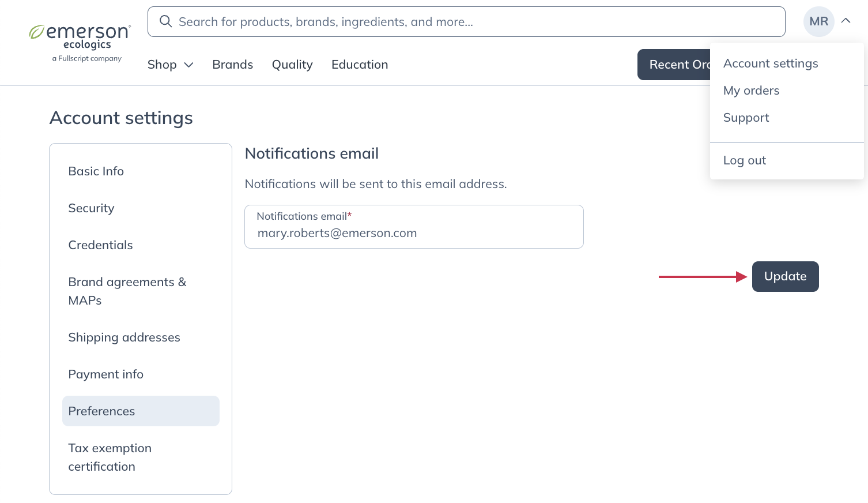The width and height of the screenshot is (868, 503).
Task: Click the red arrow pointing to Update
Action: [702, 277]
